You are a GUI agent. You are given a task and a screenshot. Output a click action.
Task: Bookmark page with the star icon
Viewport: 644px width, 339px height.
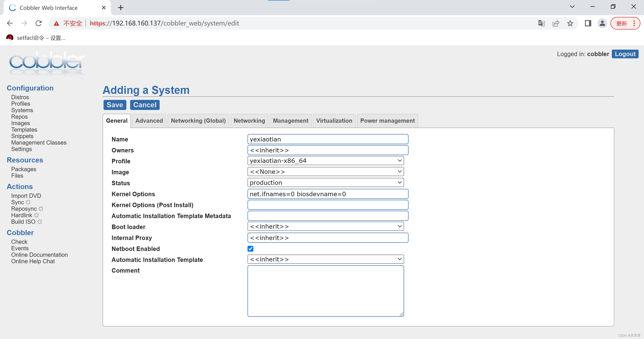570,23
